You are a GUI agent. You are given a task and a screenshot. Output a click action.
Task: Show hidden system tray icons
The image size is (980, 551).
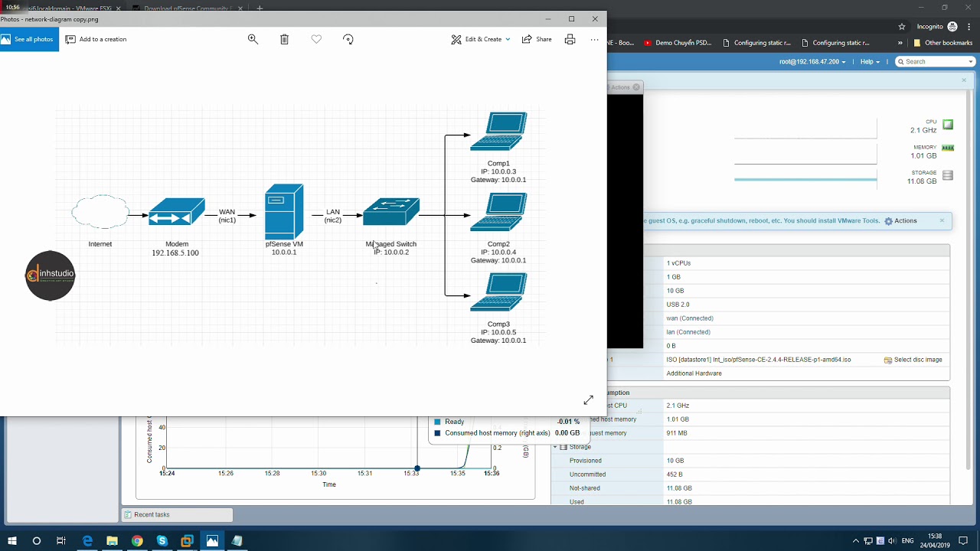click(856, 541)
